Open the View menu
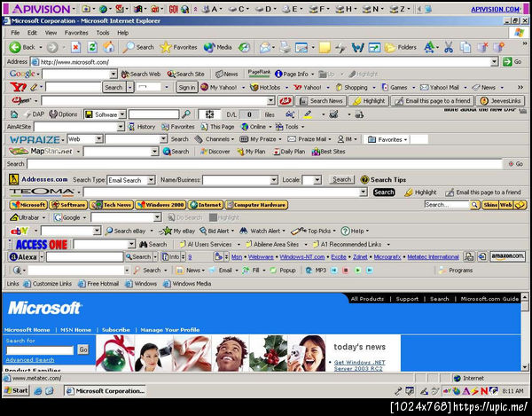 coord(51,33)
